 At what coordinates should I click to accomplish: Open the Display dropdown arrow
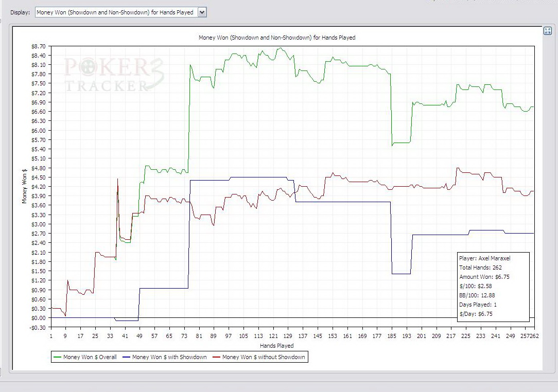(x=202, y=12)
